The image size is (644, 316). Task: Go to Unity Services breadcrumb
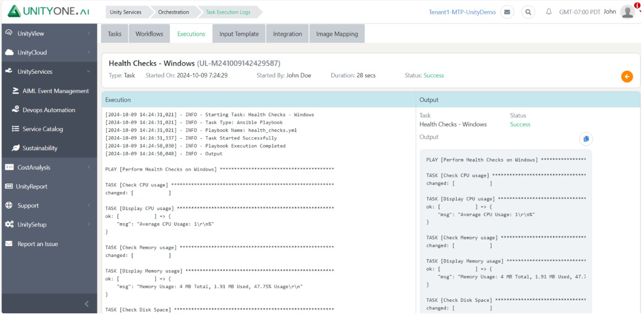tap(126, 12)
